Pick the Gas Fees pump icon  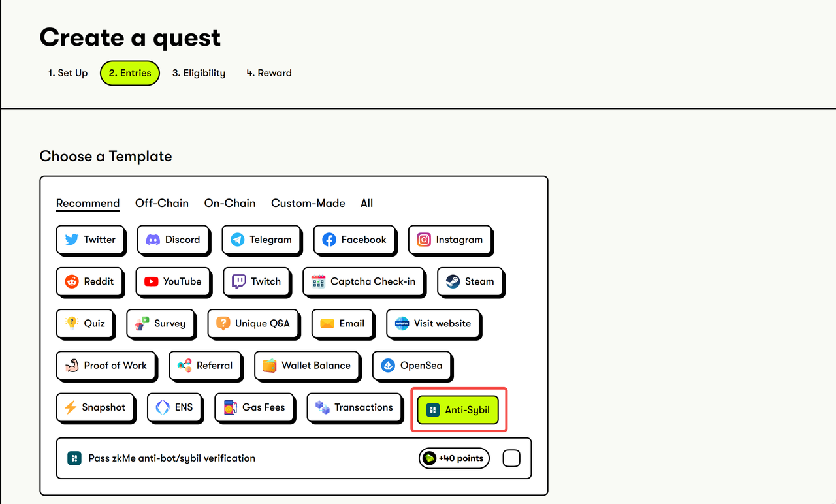click(x=230, y=407)
